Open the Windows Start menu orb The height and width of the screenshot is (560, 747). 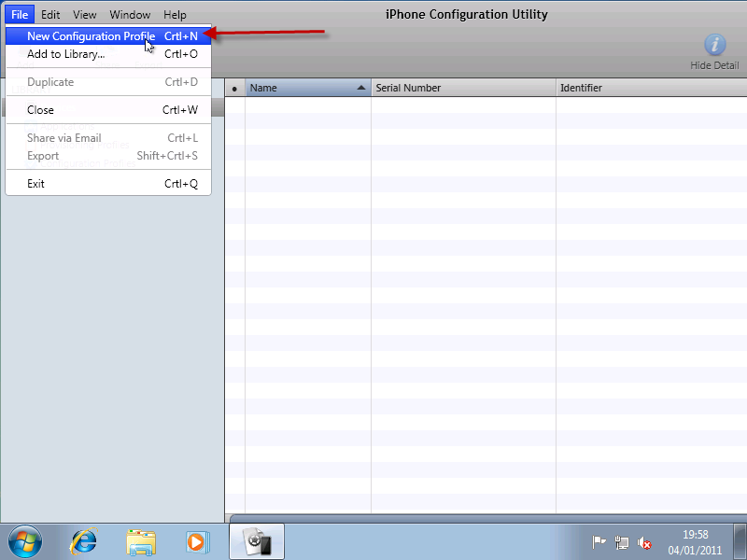(x=25, y=541)
